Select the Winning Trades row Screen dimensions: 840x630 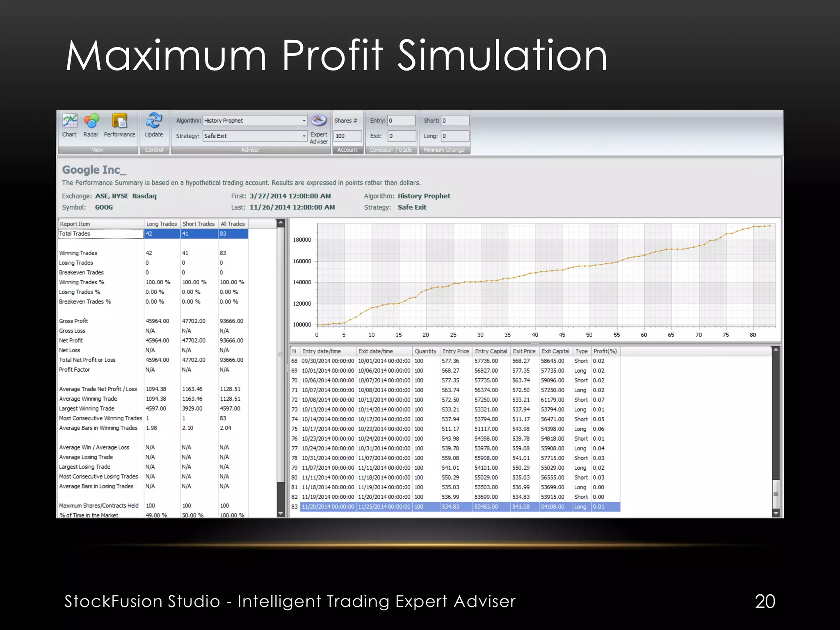click(x=153, y=253)
